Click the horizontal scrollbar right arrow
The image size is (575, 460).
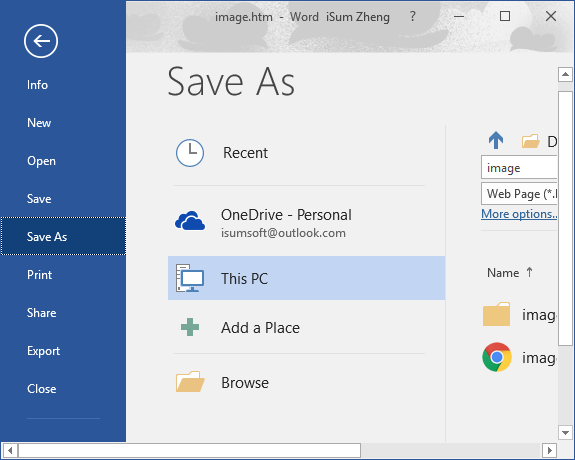click(549, 450)
